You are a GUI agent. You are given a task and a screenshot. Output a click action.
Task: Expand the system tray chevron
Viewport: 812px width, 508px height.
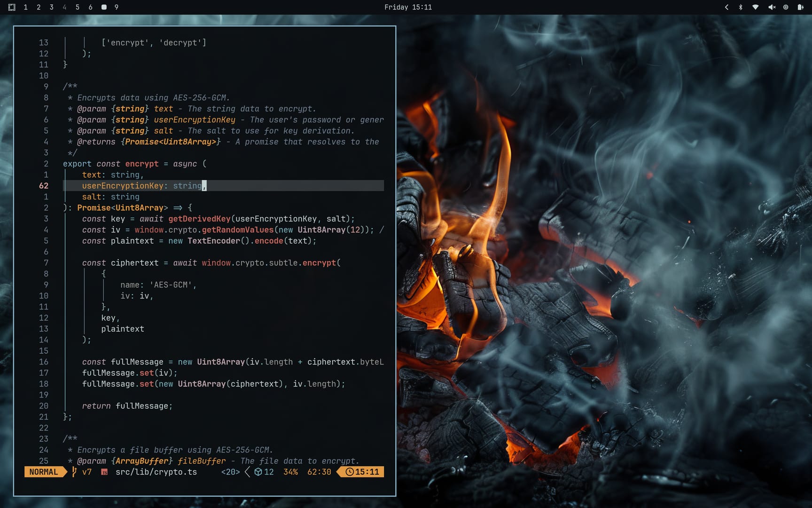[726, 7]
